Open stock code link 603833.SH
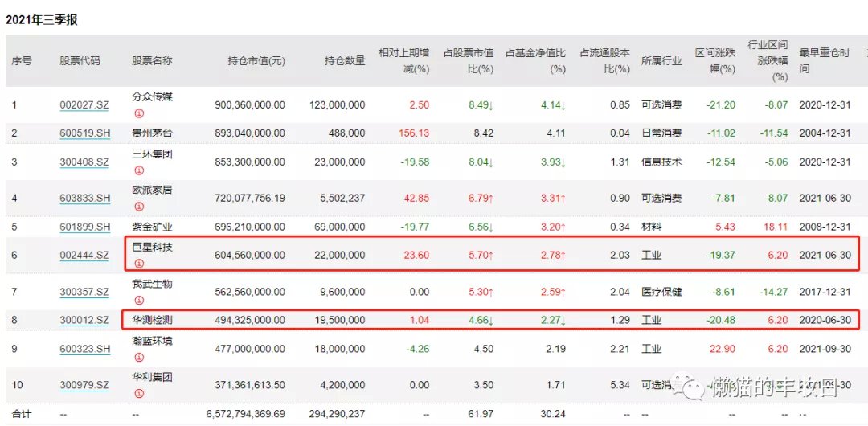 coord(84,199)
